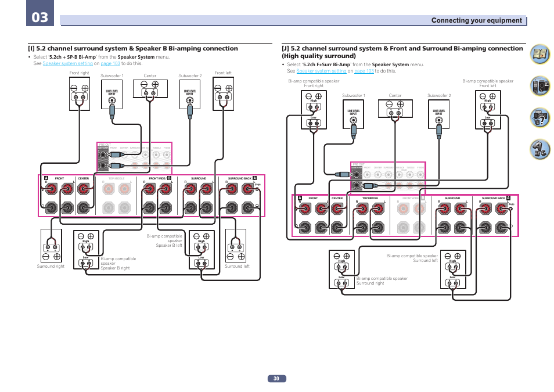Screen dimensions: 554x392
Task: Click the receiver and speakers equipment icon
Action: click(x=539, y=86)
